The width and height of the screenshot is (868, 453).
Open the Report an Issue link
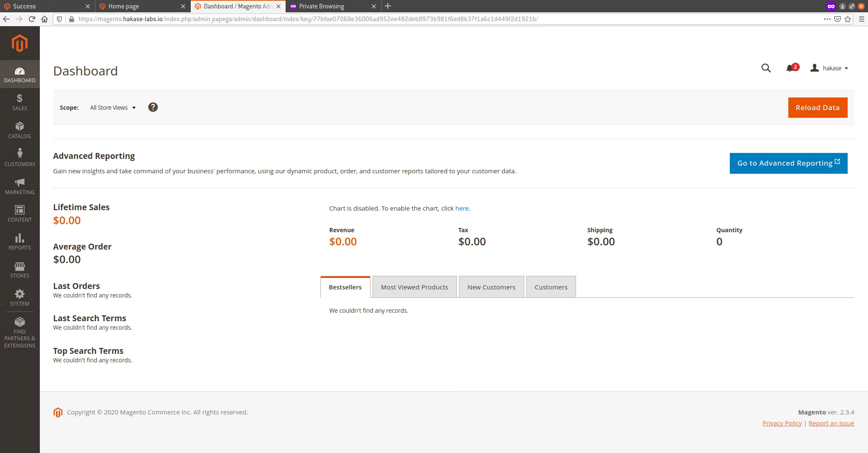click(831, 423)
